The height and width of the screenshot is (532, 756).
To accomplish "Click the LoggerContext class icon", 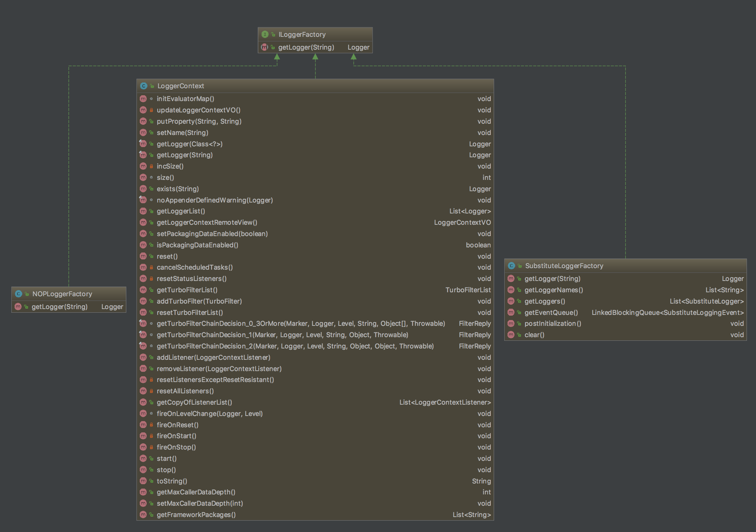I will pos(143,86).
